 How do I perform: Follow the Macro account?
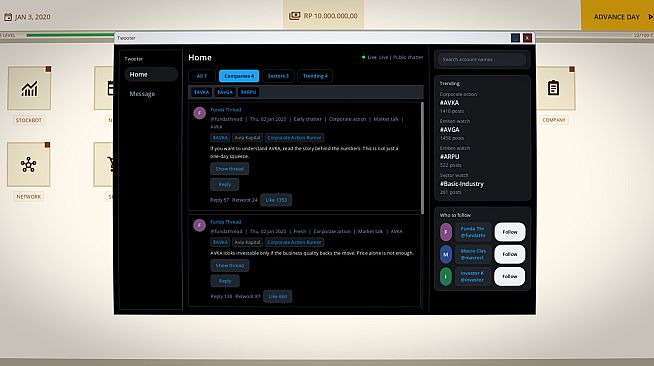coord(510,254)
